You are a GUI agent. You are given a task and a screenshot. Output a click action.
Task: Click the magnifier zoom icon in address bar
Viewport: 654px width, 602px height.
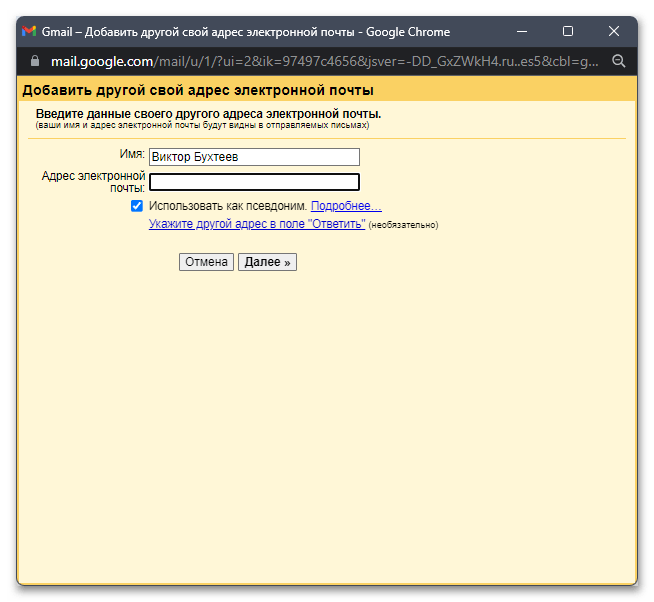(x=619, y=61)
